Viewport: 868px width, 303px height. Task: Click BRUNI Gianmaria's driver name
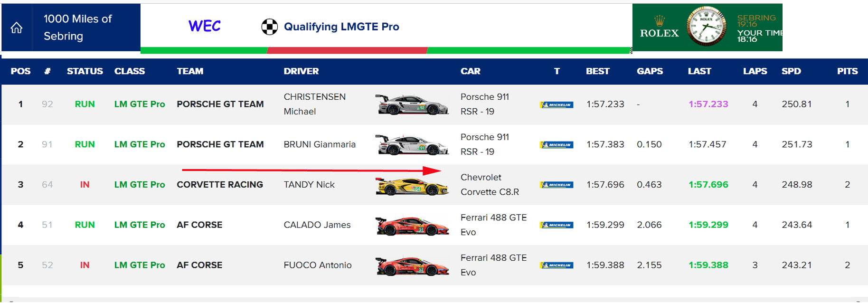[x=320, y=144]
